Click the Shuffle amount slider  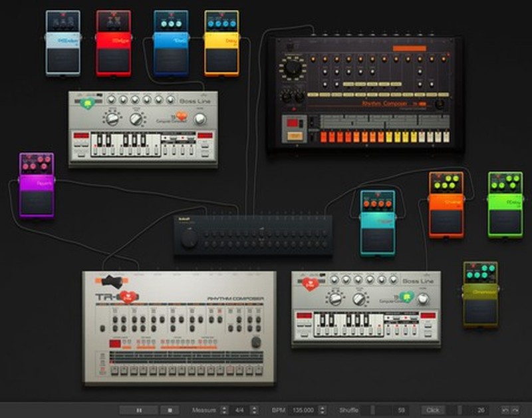[x=373, y=409]
